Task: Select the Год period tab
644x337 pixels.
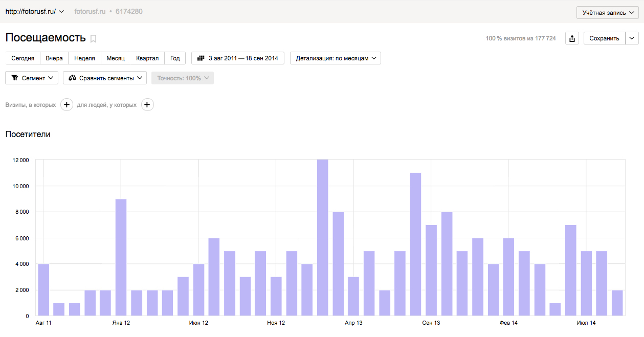Action: click(175, 58)
